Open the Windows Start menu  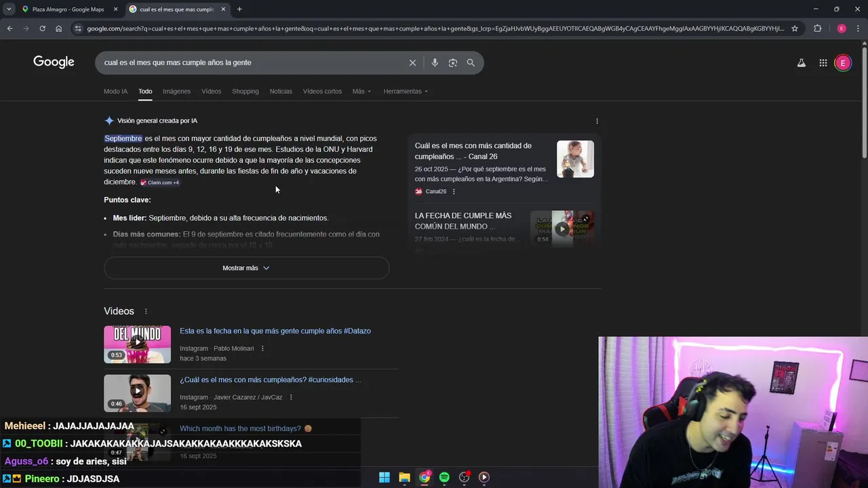384,477
